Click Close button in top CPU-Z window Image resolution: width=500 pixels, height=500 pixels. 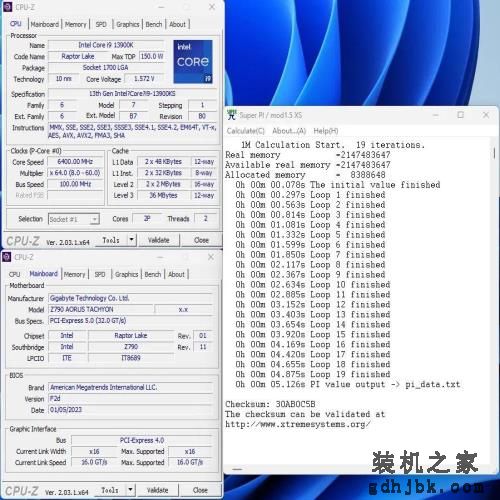tap(201, 240)
